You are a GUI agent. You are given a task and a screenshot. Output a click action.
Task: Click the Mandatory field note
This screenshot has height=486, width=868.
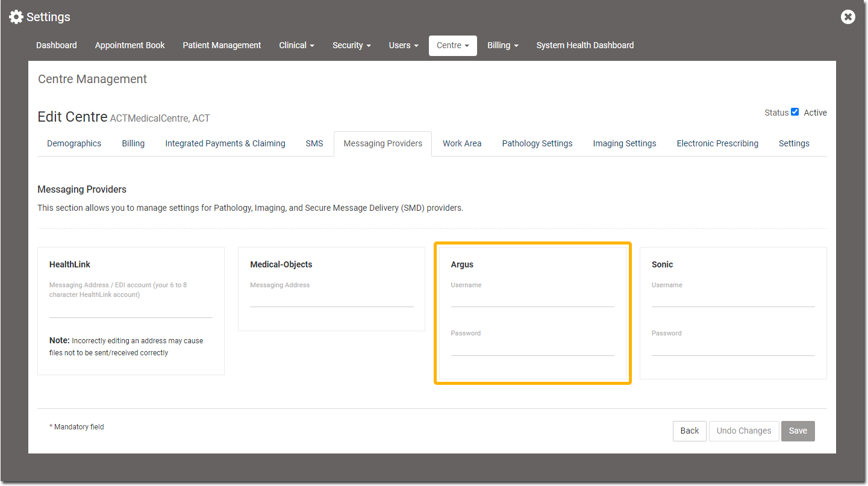76,427
